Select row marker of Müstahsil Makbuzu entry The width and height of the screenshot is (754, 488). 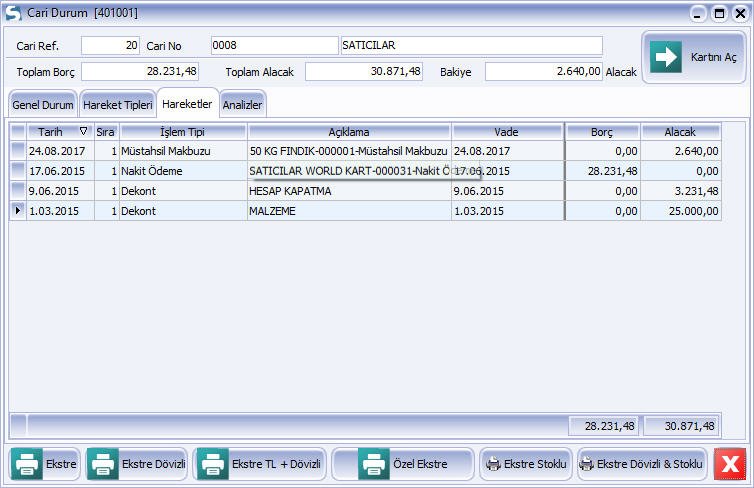(18, 151)
